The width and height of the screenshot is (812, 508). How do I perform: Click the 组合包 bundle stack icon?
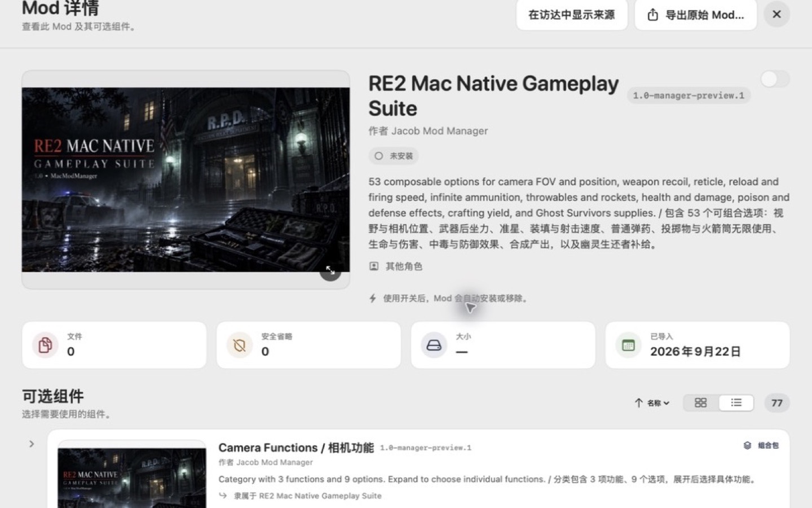point(747,445)
